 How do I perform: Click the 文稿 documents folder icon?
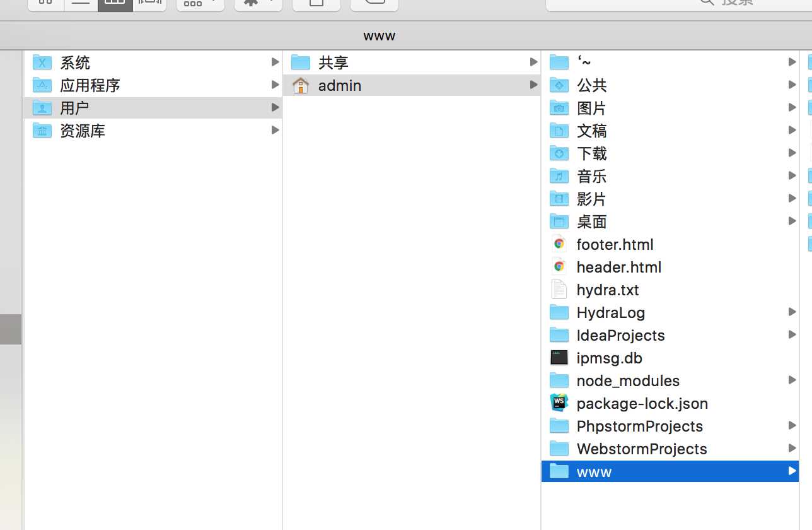pyautogui.click(x=559, y=130)
